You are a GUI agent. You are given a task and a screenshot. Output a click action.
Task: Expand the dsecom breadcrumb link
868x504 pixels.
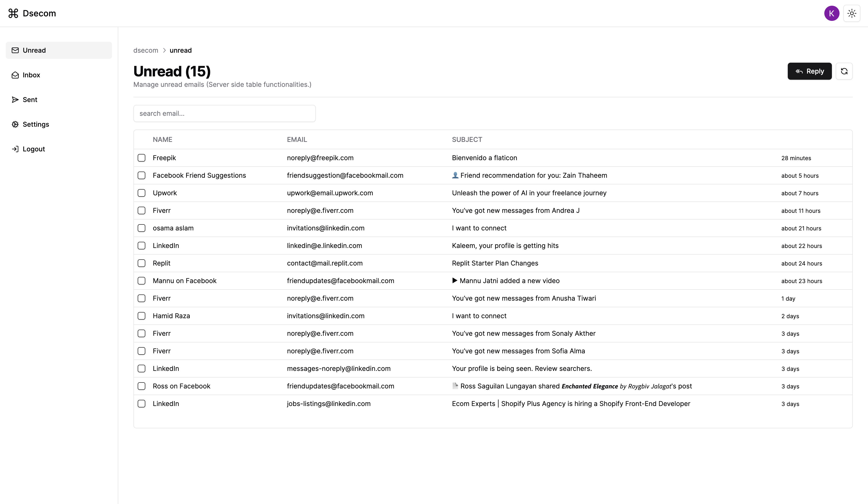(x=146, y=50)
